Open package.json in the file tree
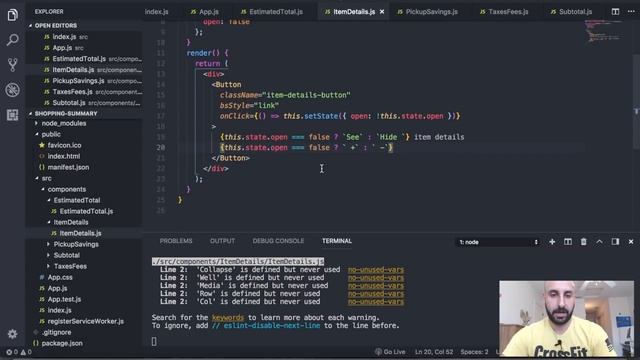Viewport: 640px width, 360px height. 62,344
